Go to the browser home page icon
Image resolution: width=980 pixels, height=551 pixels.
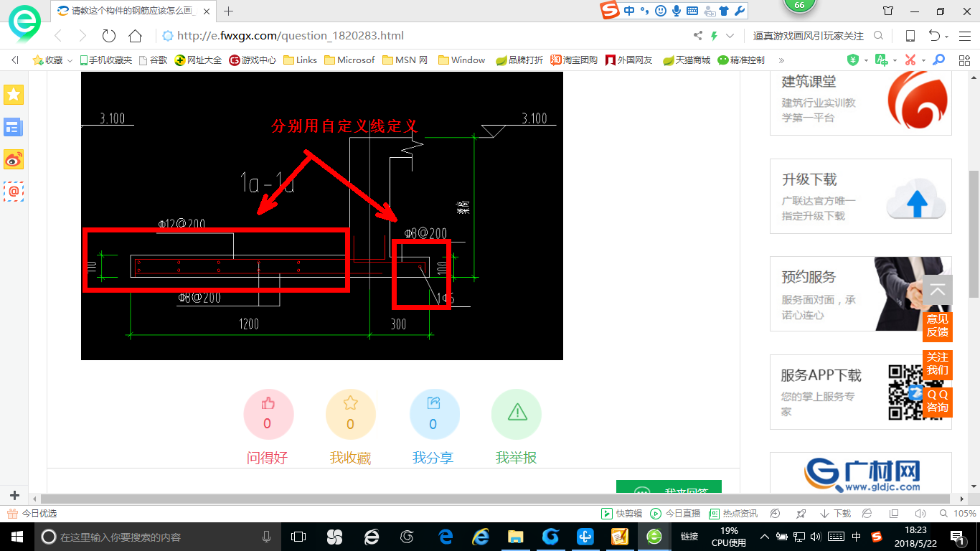click(135, 36)
